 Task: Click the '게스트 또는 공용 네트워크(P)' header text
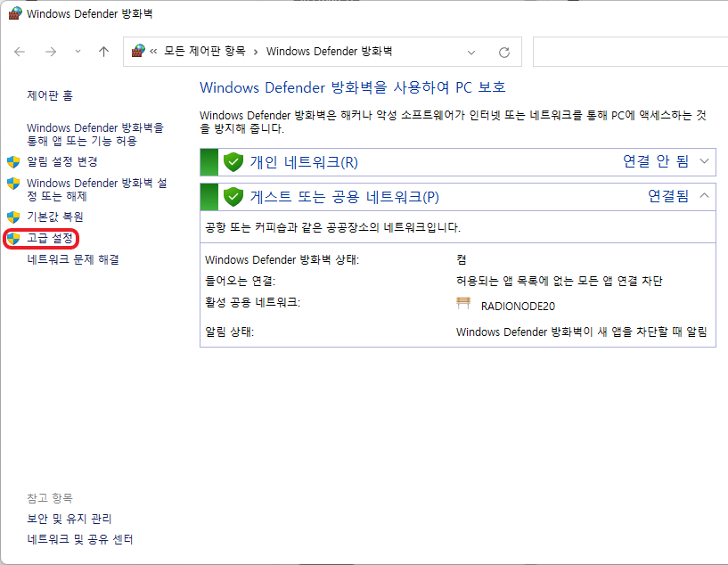tap(345, 197)
